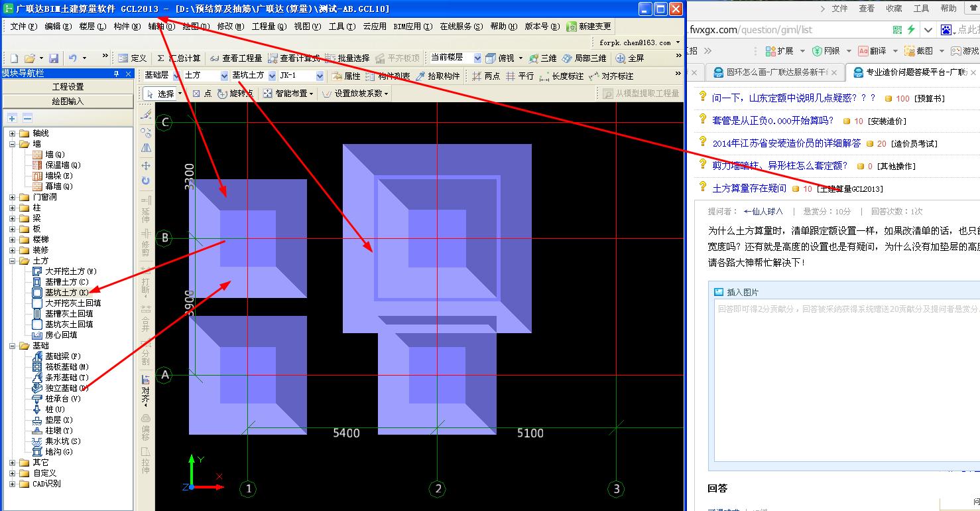
Task: Click 查看工程量 toolbar button
Action: [236, 58]
